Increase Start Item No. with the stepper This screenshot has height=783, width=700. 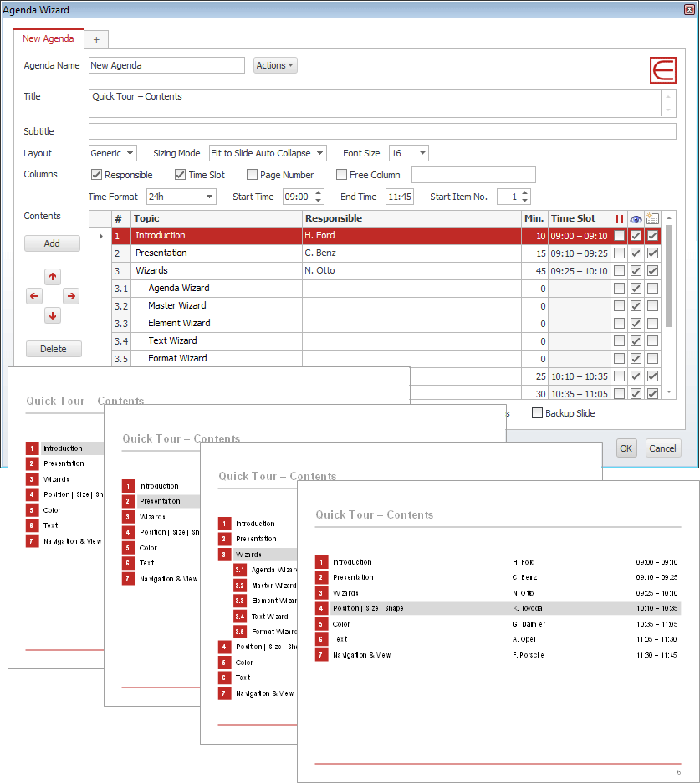524,192
